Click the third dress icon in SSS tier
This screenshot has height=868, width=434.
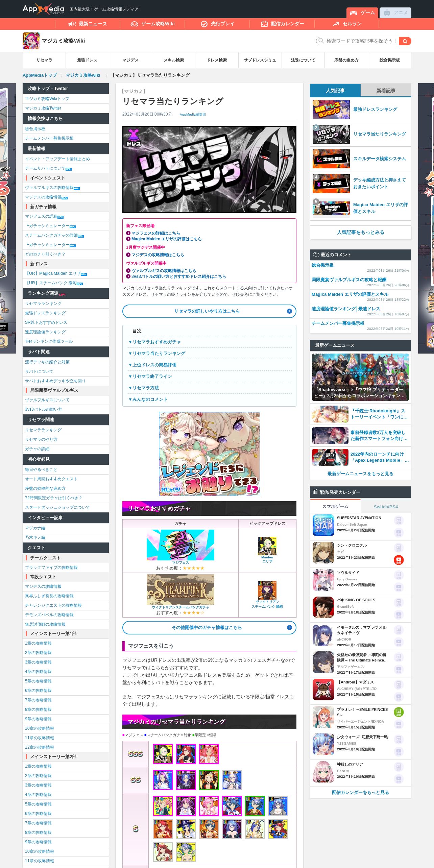tap(209, 754)
